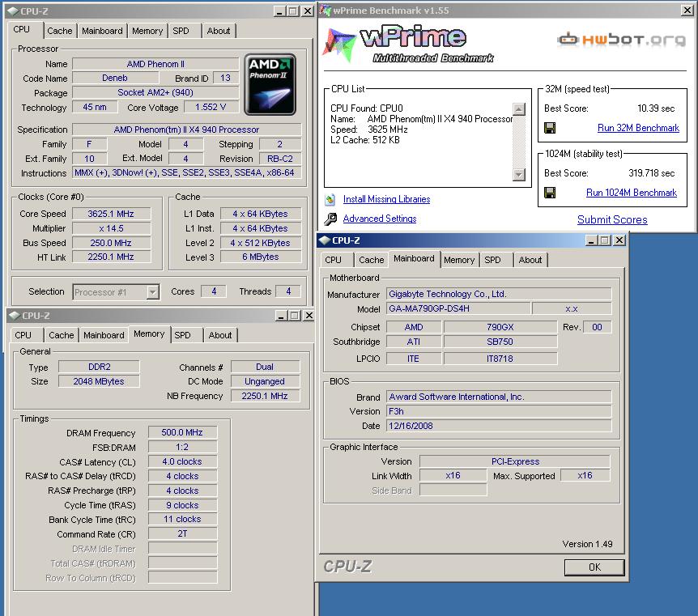Screen dimensions: 698x616
Task: Click the Multiplier x 14.5 value
Action: pos(111,229)
